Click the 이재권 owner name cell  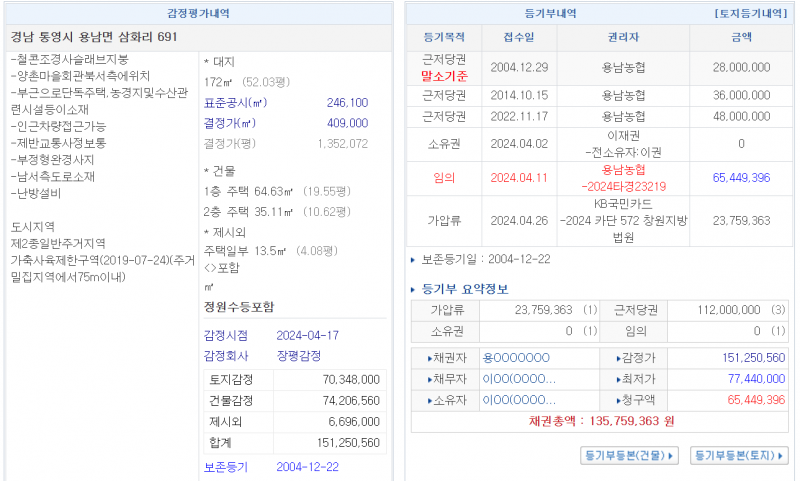[x=623, y=136]
